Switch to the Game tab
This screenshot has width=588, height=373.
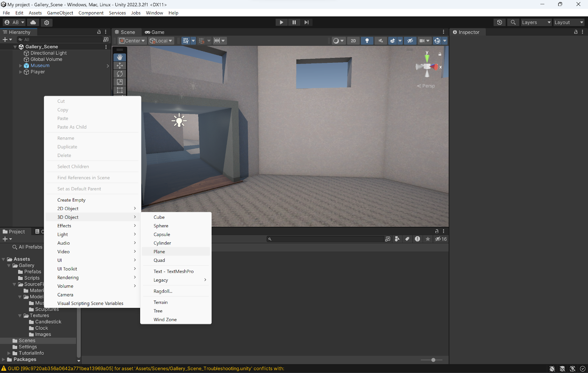[x=155, y=32]
